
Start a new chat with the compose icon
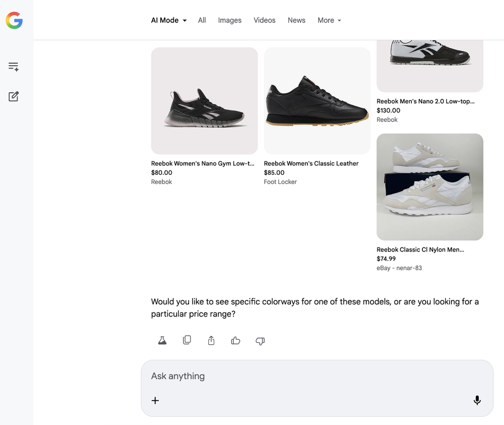14,96
